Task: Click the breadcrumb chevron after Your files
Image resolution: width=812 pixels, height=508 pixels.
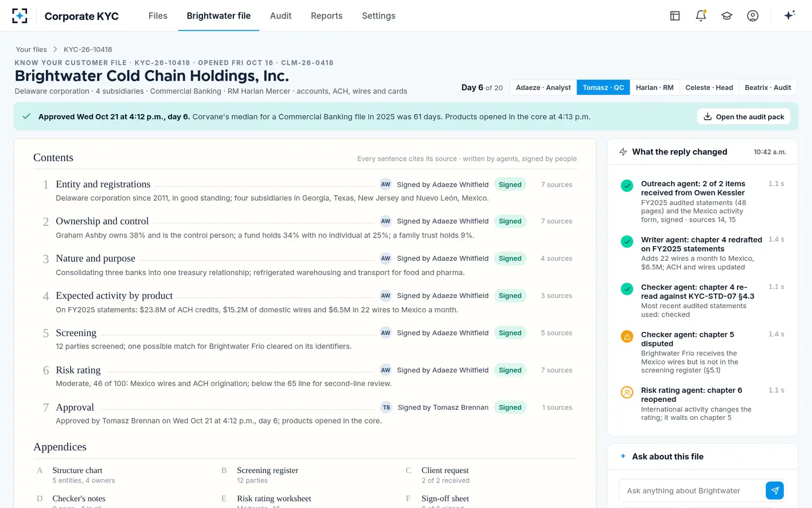Action: point(55,50)
